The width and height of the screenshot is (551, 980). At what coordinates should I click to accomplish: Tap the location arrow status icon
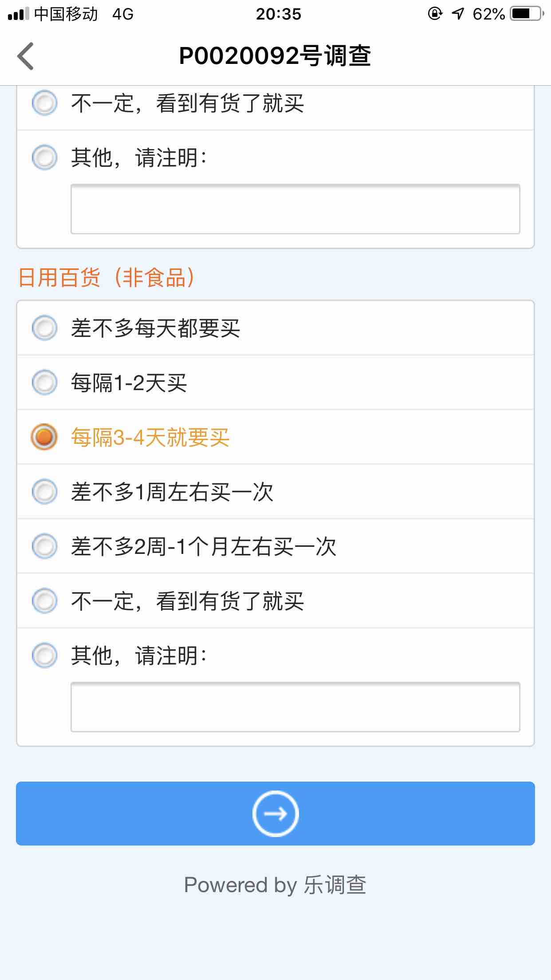[x=458, y=14]
